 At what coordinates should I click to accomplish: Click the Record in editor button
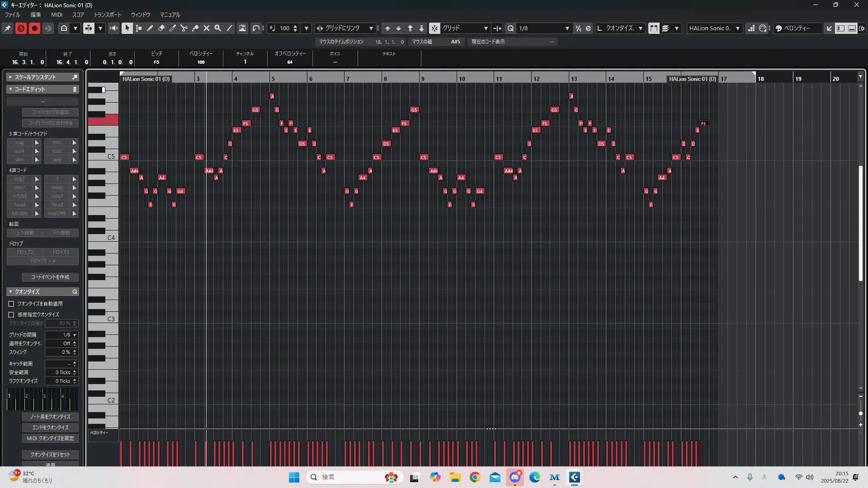[x=34, y=28]
